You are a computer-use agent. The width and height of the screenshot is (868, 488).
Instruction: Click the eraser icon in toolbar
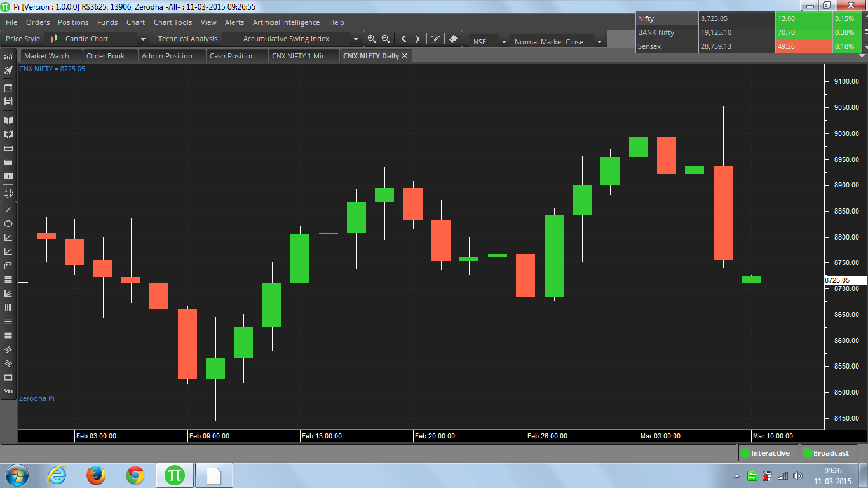click(x=453, y=39)
